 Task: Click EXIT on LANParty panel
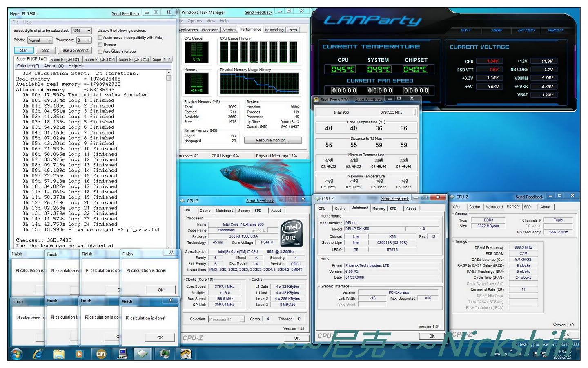click(x=466, y=30)
